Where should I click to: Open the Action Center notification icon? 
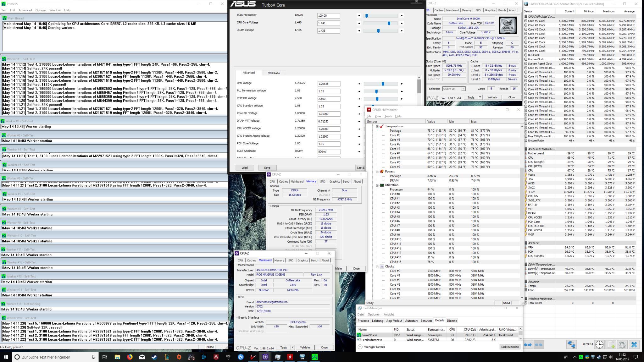tap(636, 357)
